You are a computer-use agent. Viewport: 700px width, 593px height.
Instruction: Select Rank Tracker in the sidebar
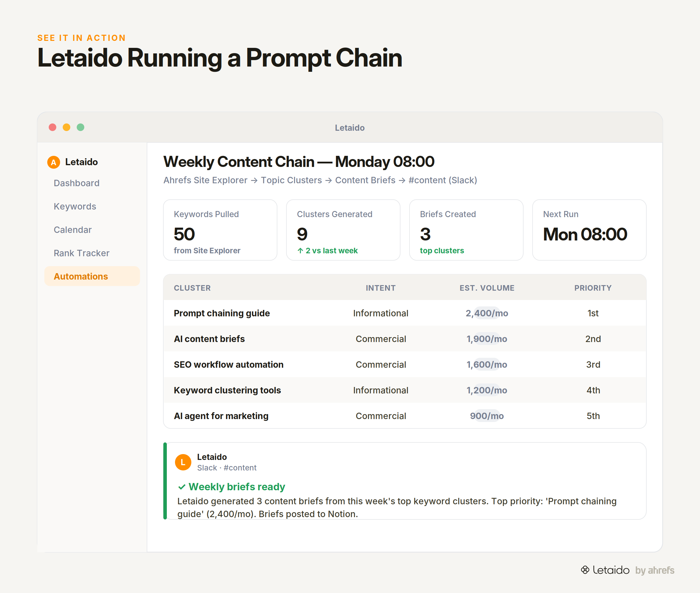coord(82,253)
